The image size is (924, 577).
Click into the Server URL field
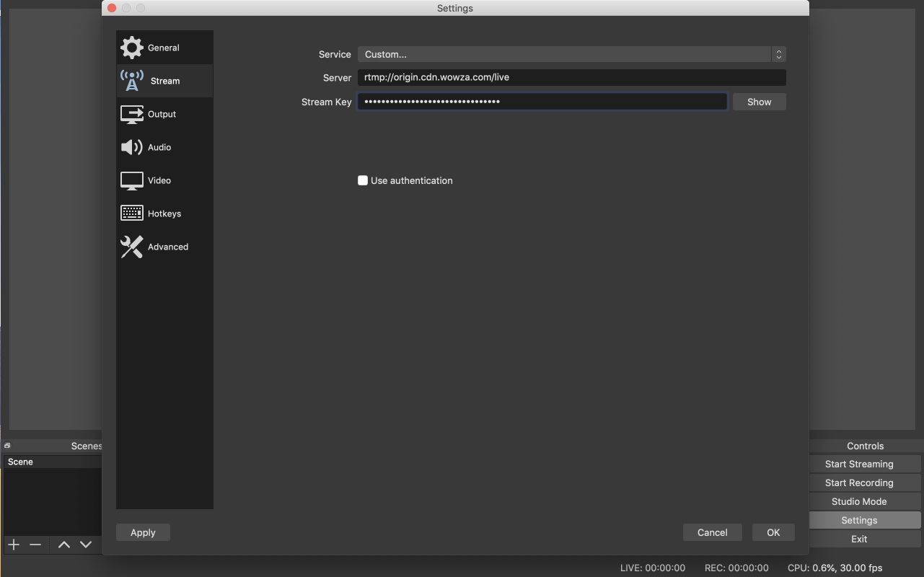tap(571, 77)
